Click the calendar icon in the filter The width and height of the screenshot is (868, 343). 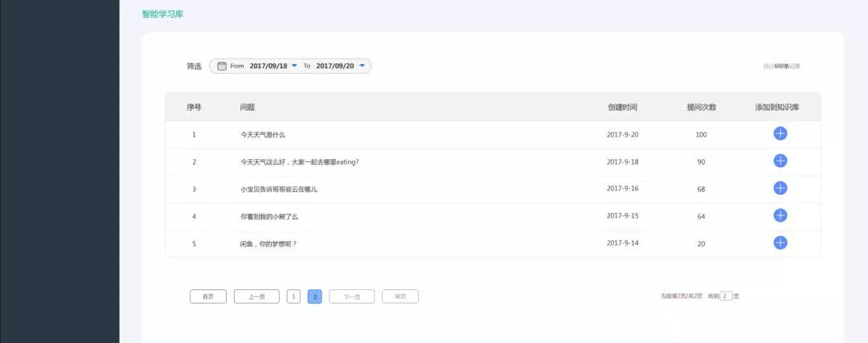click(222, 66)
